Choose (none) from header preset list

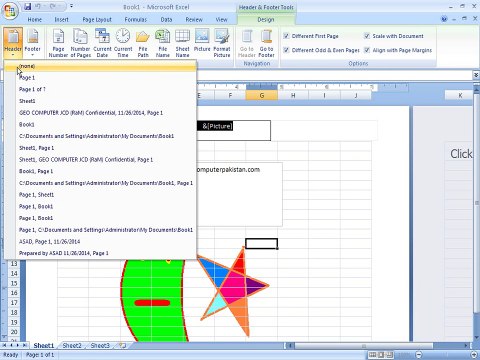[100, 66]
